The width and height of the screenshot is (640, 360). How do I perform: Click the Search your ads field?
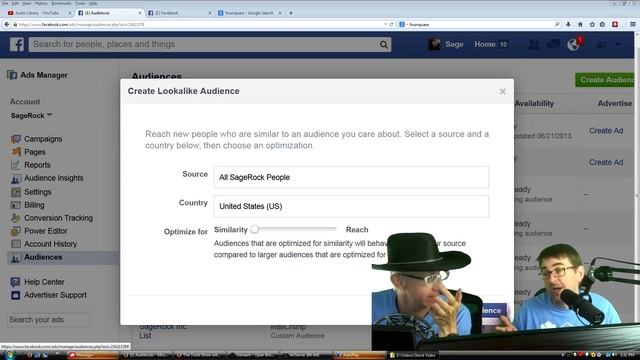click(48, 320)
